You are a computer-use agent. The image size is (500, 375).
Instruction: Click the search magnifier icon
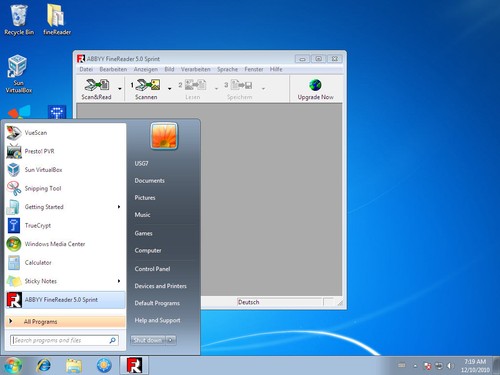tap(113, 340)
